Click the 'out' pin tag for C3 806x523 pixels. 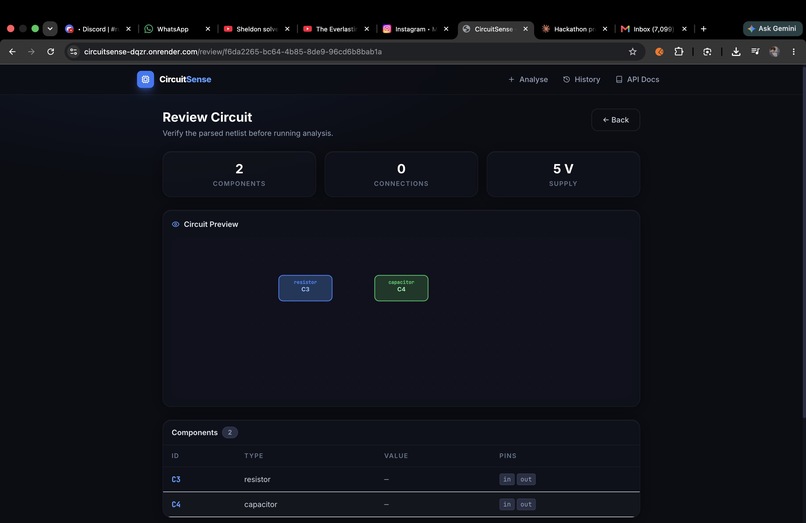(526, 479)
